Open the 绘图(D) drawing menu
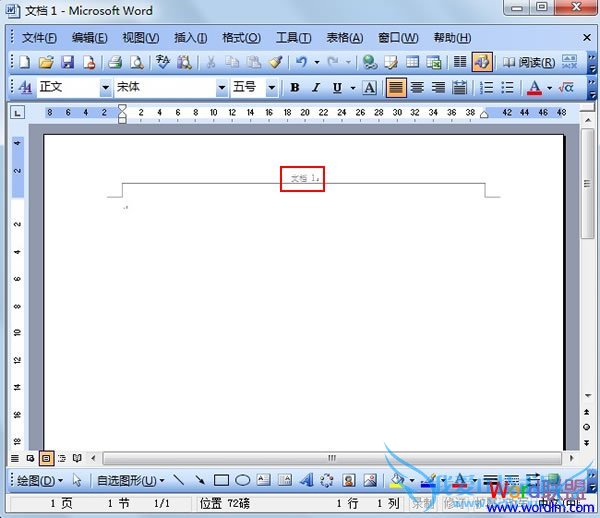The height and width of the screenshot is (518, 600). click(40, 480)
